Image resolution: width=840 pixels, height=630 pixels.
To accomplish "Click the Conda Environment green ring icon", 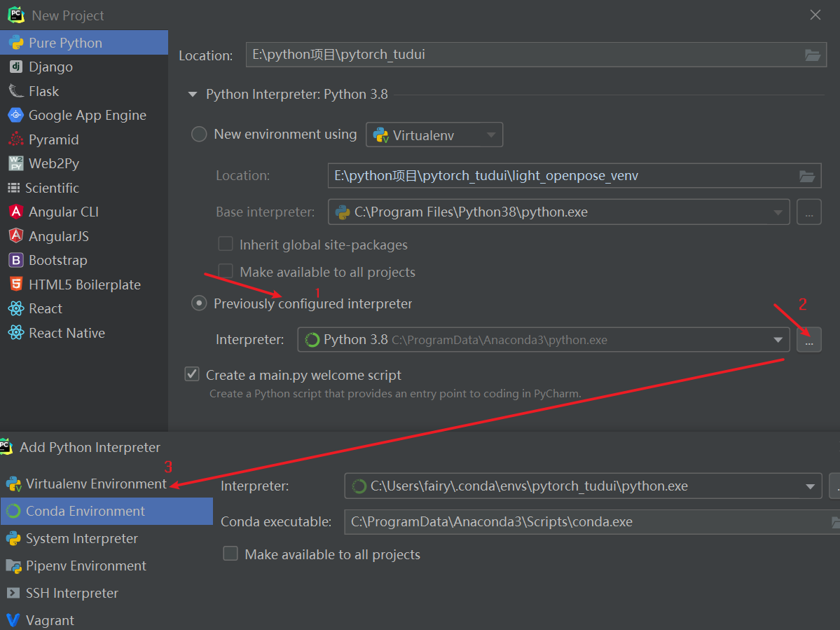I will pos(13,511).
